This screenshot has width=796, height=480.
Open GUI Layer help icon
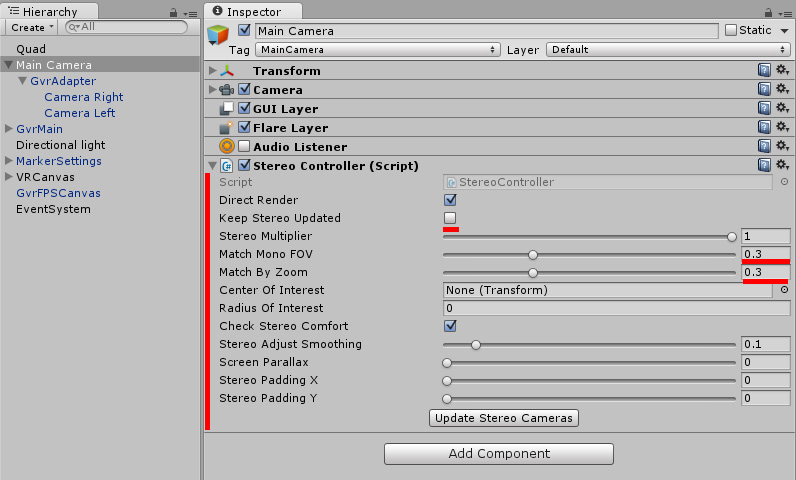[x=764, y=108]
